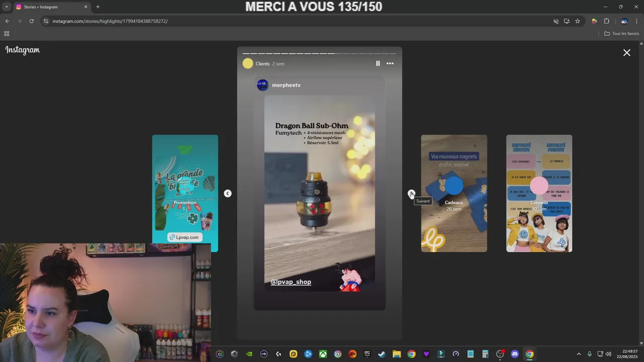Show hidden system tray icons
Viewport: 644px width, 362px height.
click(579, 354)
